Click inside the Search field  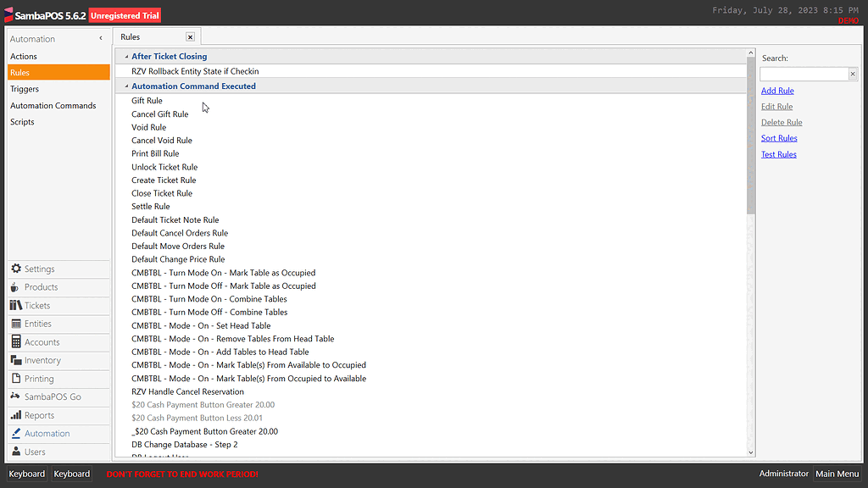click(804, 72)
